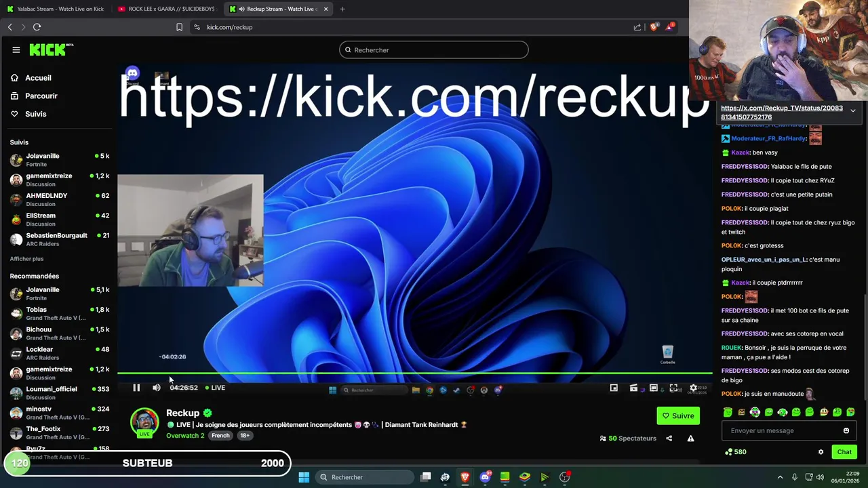Mute the stream volume speaker icon
868x488 pixels.
tap(157, 388)
